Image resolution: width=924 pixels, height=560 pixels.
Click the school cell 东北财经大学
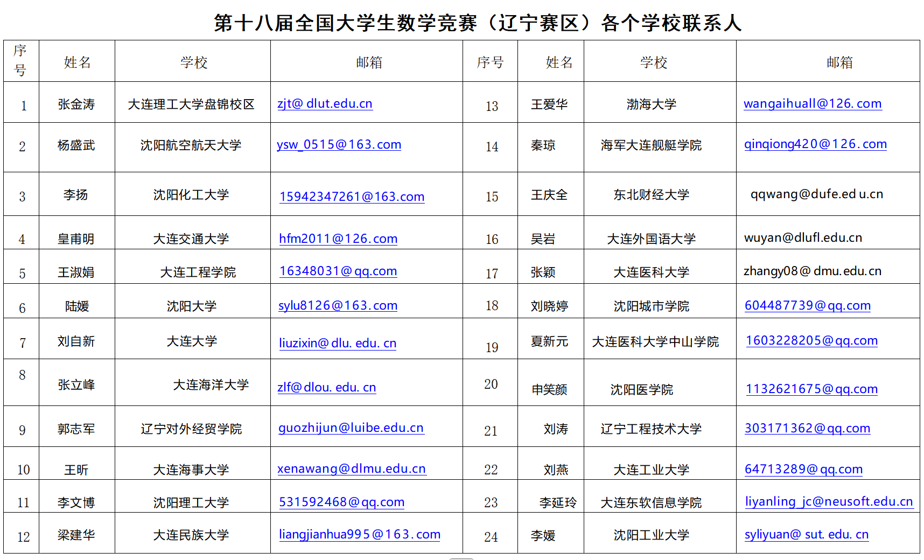click(x=652, y=195)
